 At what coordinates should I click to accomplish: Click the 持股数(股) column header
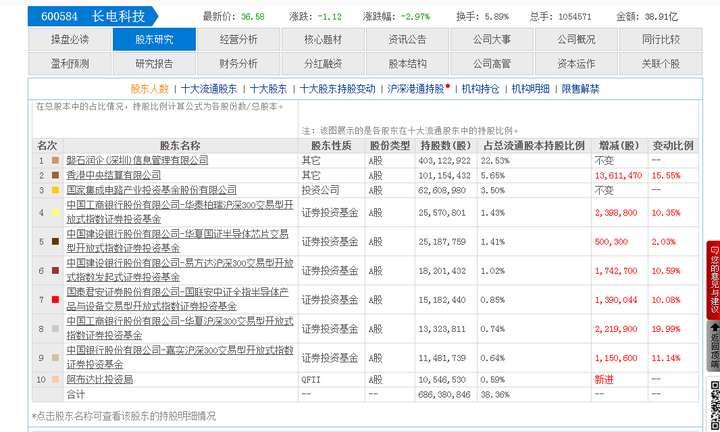pos(445,146)
